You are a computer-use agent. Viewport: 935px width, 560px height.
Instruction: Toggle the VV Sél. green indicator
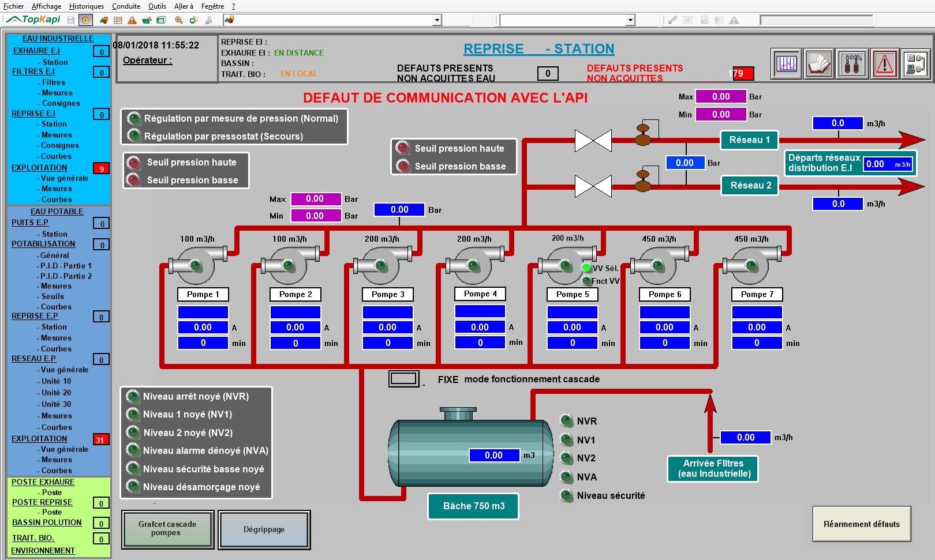(586, 268)
